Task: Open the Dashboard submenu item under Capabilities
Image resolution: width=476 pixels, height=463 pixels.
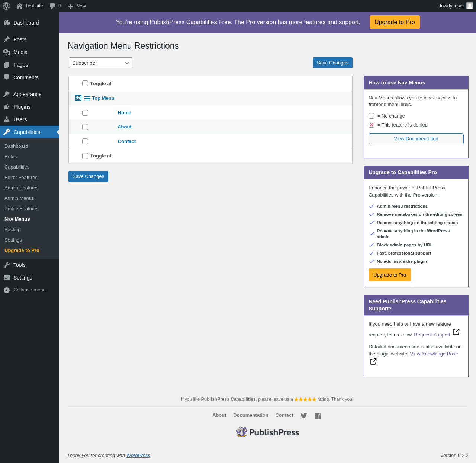Action: point(16,146)
